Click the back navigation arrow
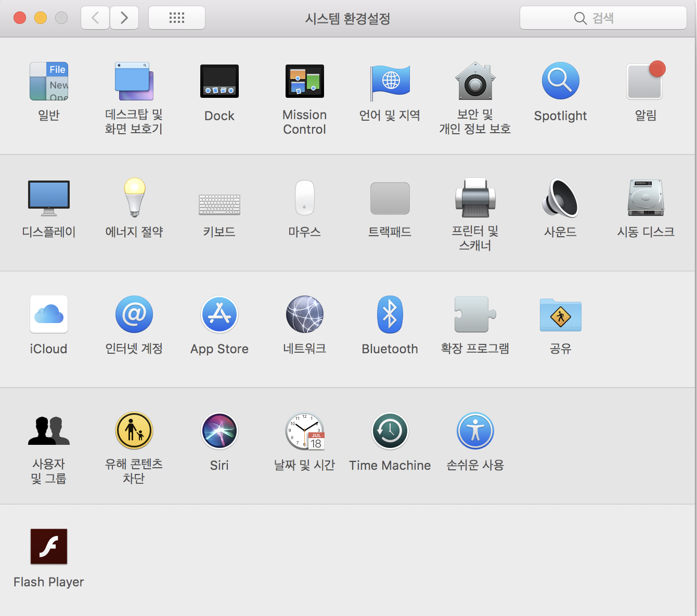 click(x=95, y=18)
